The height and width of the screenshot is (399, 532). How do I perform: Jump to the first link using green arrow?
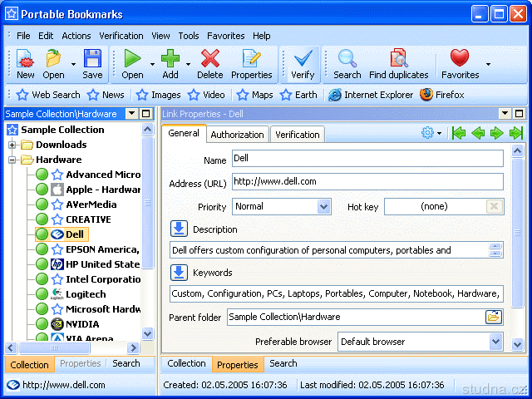point(458,133)
